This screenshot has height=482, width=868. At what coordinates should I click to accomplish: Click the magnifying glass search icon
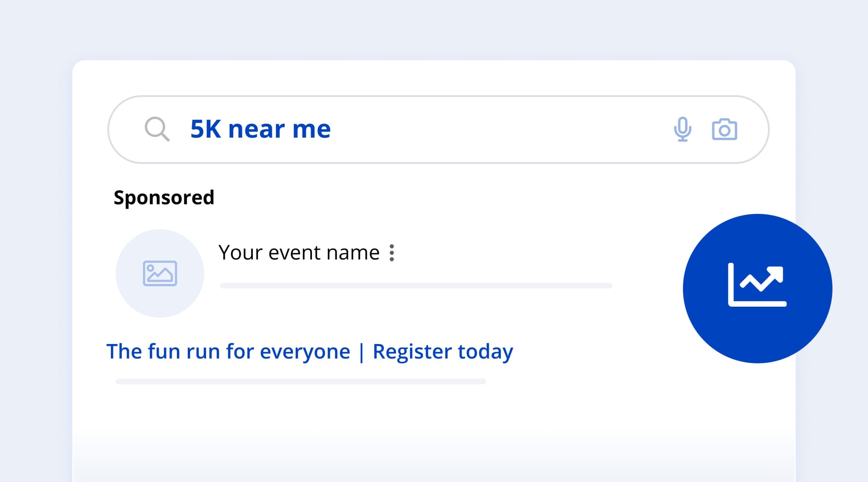[x=157, y=129]
